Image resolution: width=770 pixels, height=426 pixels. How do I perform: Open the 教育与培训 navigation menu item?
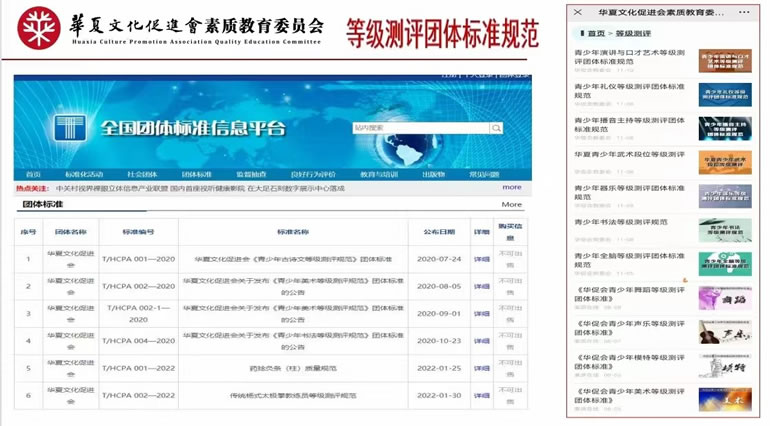point(379,174)
